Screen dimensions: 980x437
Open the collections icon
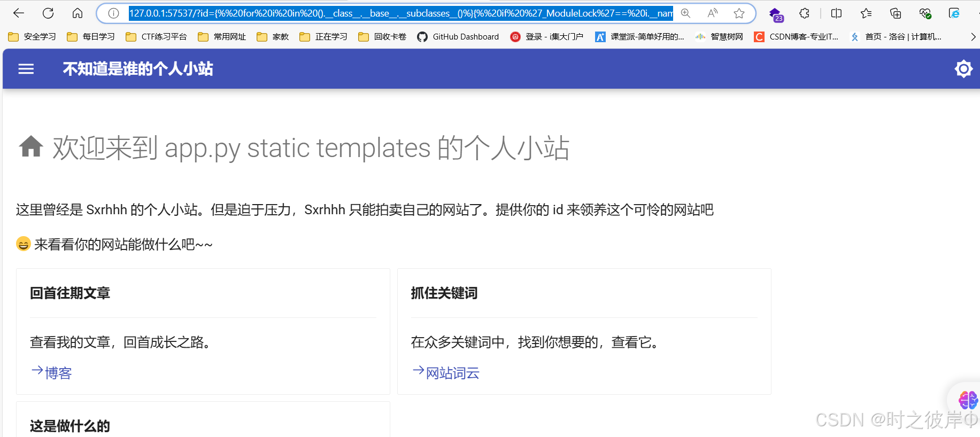tap(896, 13)
